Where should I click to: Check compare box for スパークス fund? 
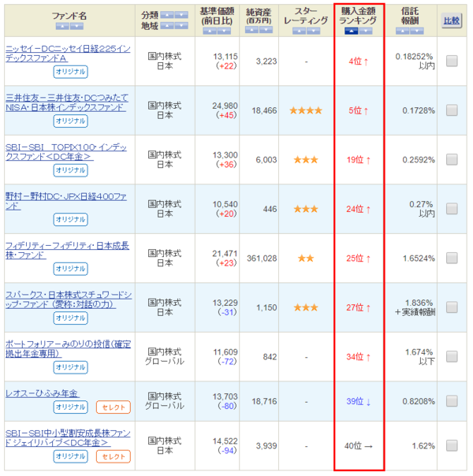pos(452,307)
